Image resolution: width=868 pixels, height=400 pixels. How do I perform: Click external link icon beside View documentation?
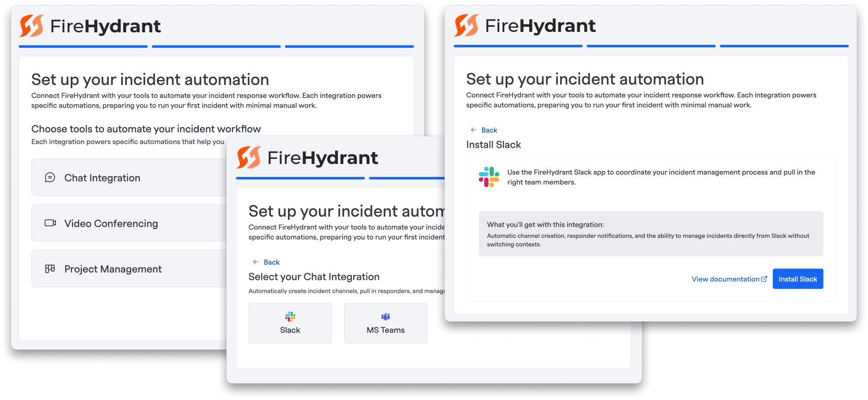pyautogui.click(x=764, y=279)
